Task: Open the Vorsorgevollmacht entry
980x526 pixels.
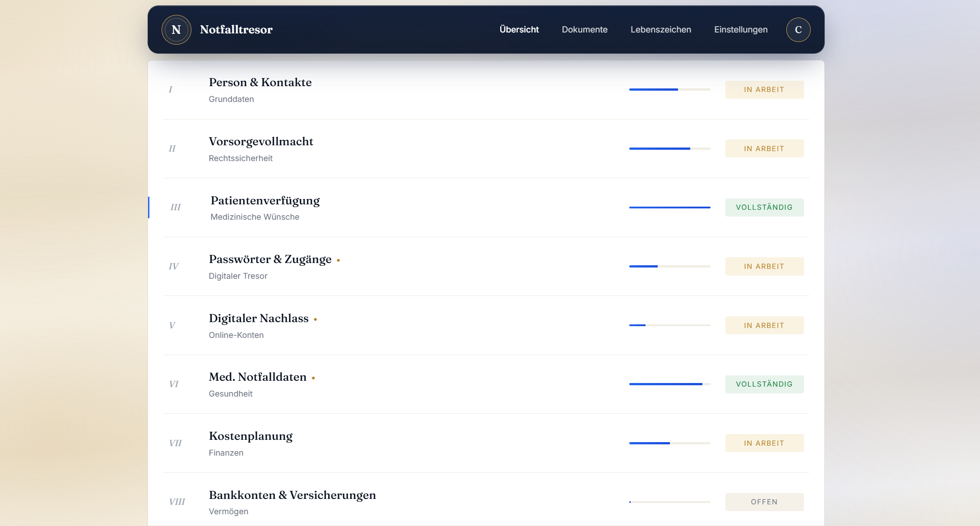Action: [486, 149]
